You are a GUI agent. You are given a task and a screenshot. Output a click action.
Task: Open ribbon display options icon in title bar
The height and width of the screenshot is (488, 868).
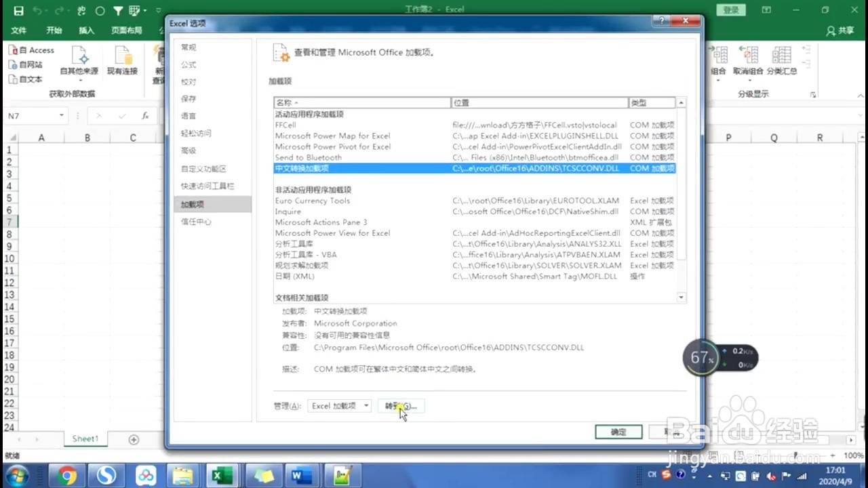(x=766, y=10)
